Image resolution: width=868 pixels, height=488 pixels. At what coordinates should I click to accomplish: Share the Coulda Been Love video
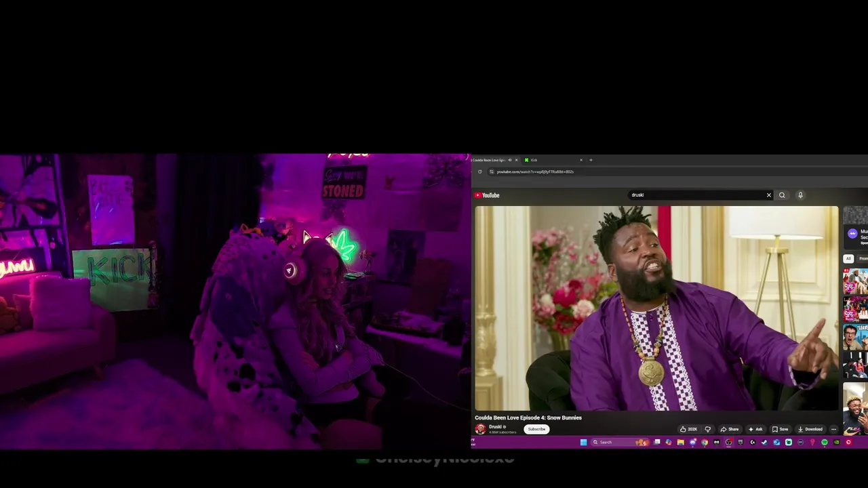coord(730,429)
